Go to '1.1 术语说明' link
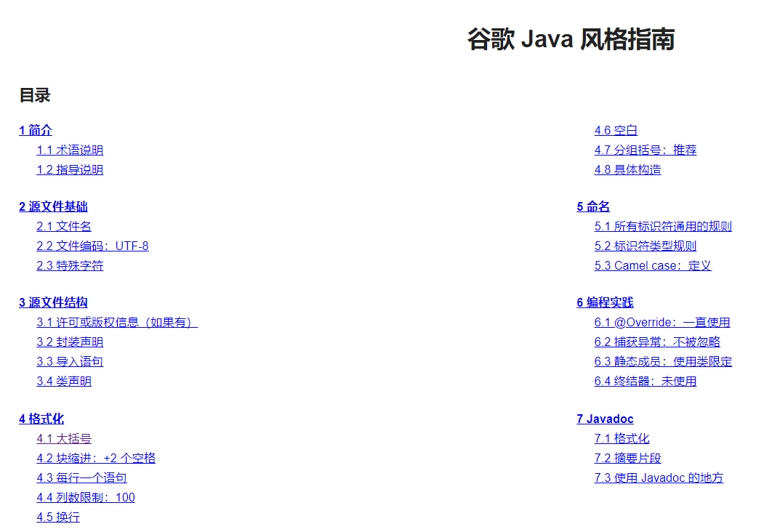The width and height of the screenshot is (780, 532). coord(70,150)
